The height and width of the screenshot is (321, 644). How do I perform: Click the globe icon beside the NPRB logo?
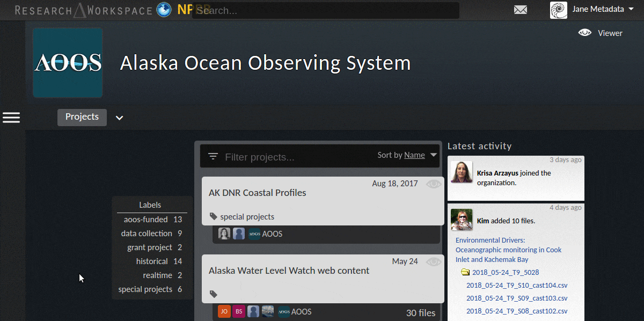(x=164, y=10)
